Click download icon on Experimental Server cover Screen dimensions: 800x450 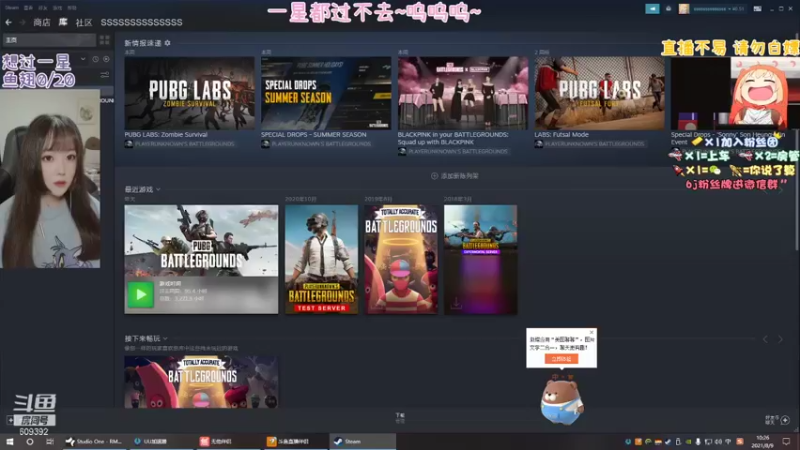click(x=456, y=303)
